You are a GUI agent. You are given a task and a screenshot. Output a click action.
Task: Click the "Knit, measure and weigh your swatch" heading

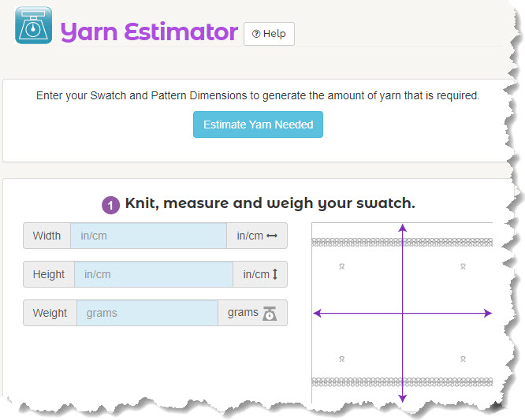tap(270, 203)
